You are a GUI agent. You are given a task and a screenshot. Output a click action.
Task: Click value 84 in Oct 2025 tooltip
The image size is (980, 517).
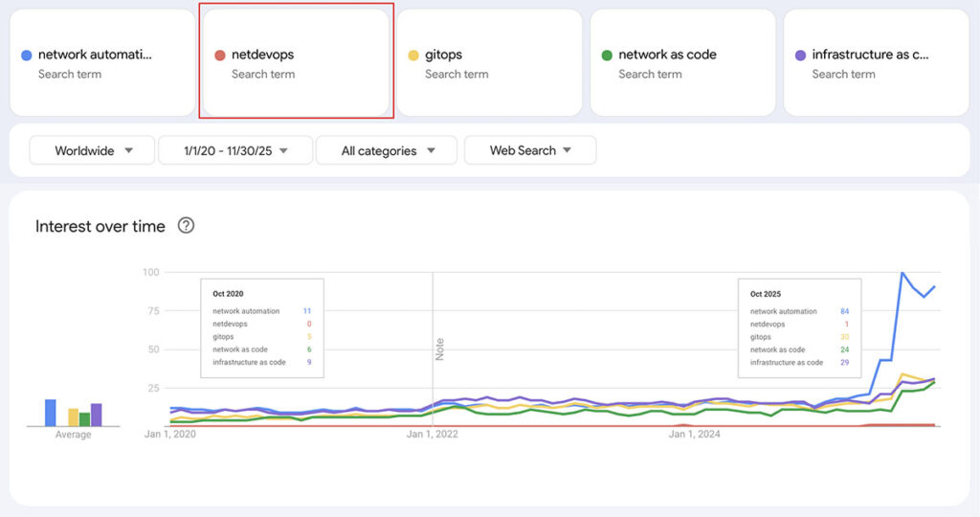click(x=844, y=311)
